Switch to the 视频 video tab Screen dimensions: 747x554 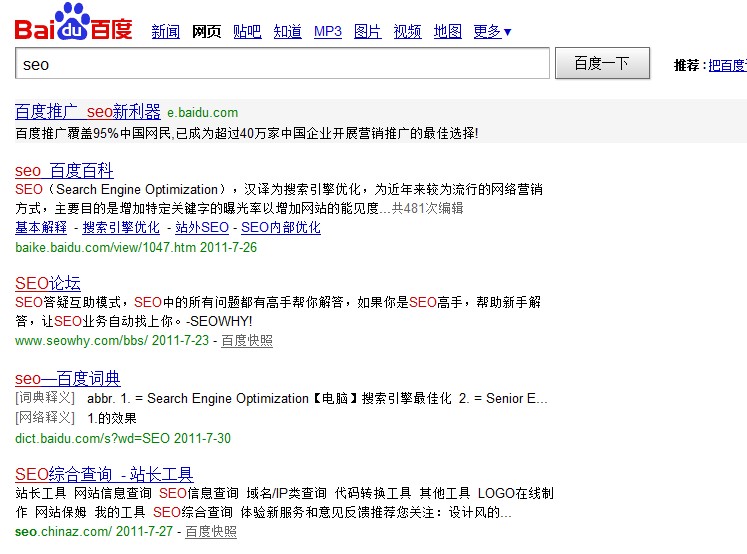coord(407,32)
